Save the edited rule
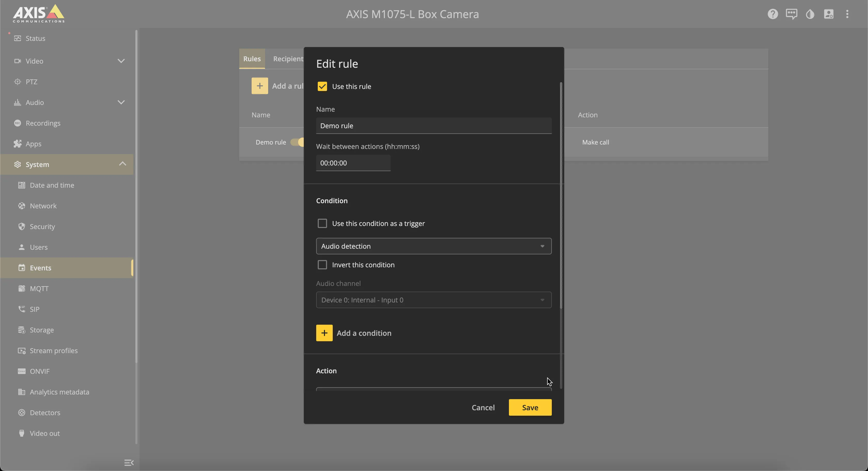 [x=530, y=407]
